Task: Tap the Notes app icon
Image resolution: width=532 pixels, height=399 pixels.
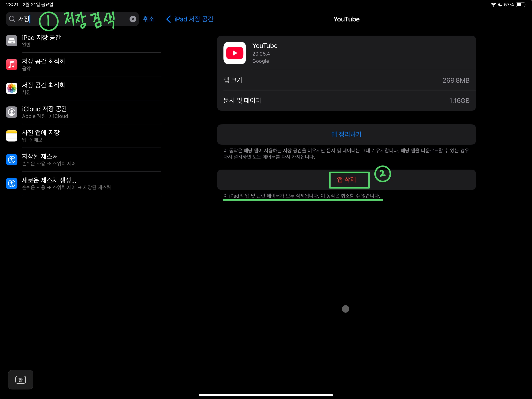Action: 11,136
